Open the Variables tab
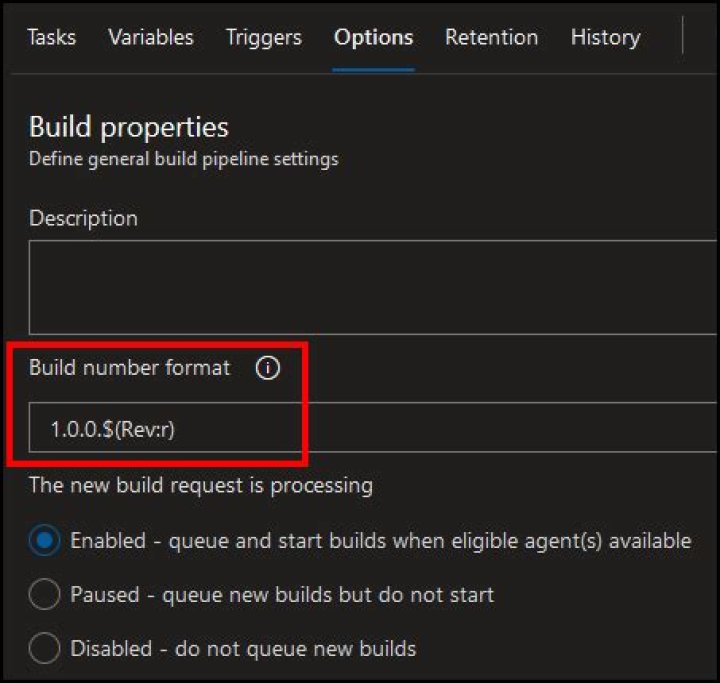The image size is (720, 683). 151,38
